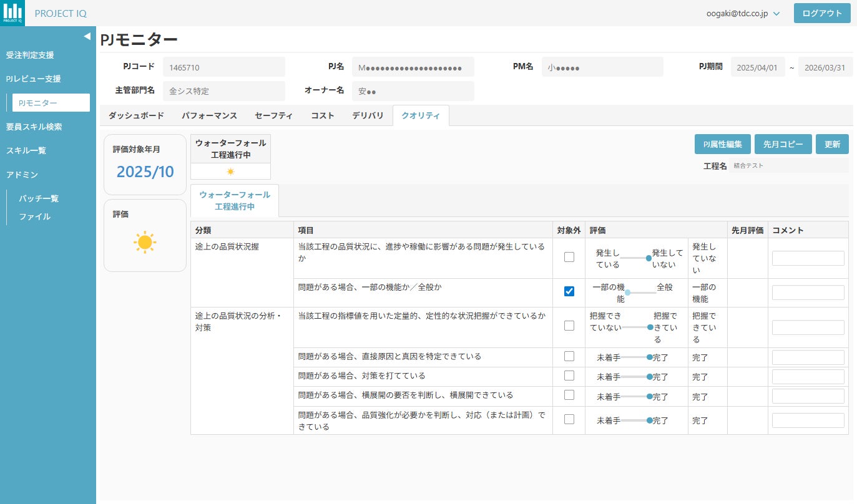
Task: Check 対象外 for 対策を打てている row
Action: 569,376
